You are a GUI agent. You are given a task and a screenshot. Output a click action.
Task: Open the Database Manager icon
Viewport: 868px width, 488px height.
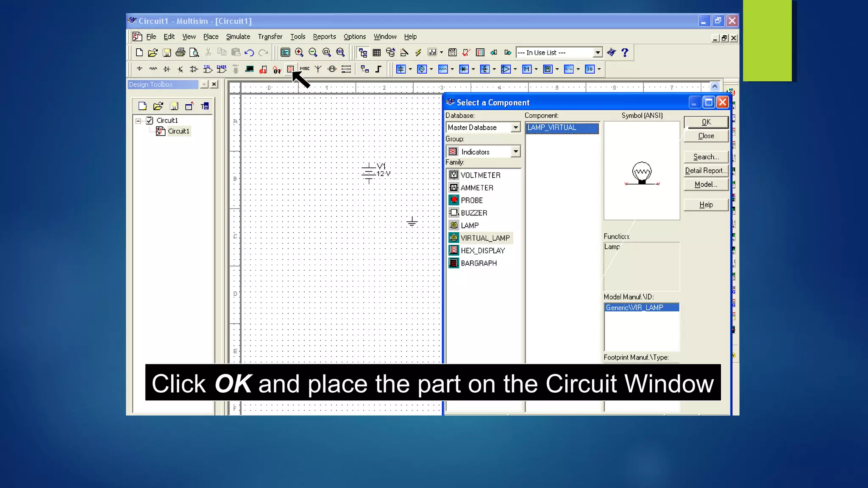(390, 53)
